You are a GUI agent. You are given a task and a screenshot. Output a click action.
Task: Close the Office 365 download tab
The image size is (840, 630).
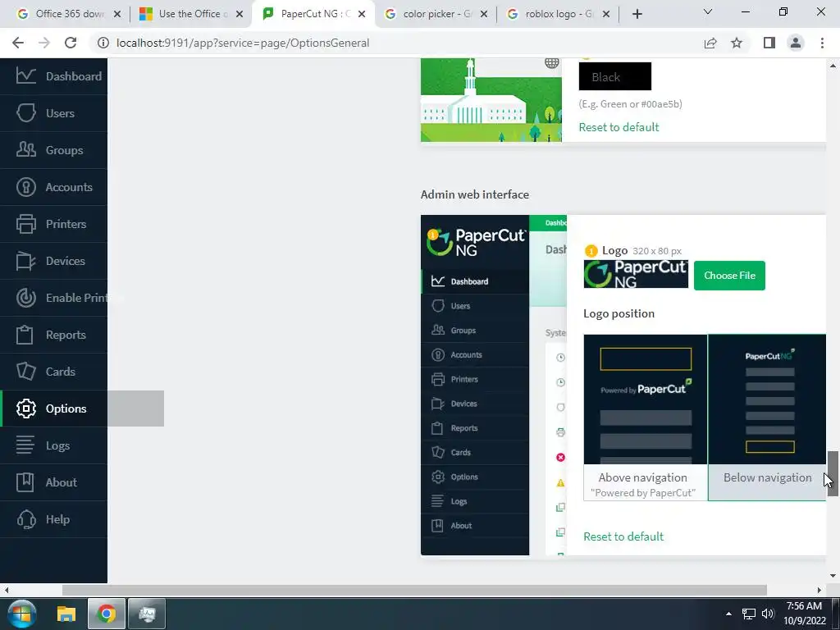tap(117, 15)
